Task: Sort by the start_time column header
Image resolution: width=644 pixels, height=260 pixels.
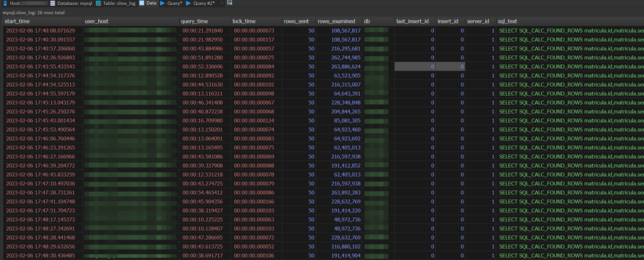Action: (17, 21)
